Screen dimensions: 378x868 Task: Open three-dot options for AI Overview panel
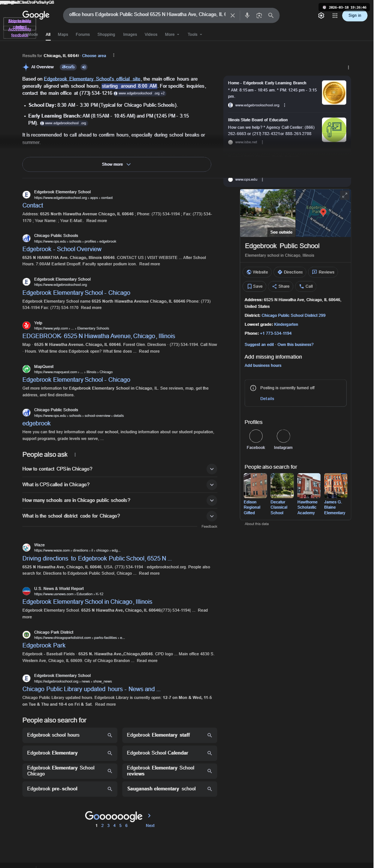tap(348, 68)
